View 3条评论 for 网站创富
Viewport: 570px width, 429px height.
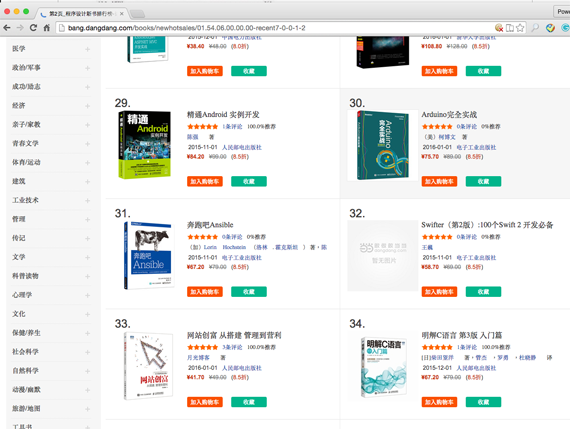coord(232,347)
